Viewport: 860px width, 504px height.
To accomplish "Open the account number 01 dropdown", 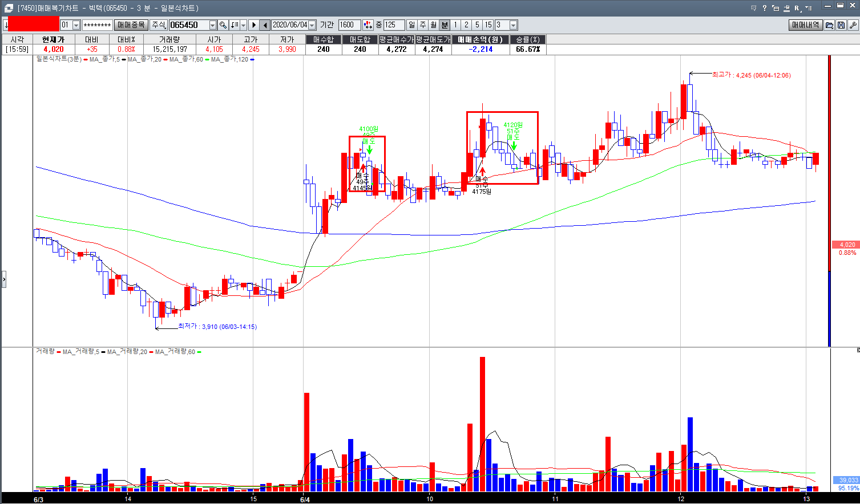I will pyautogui.click(x=76, y=25).
